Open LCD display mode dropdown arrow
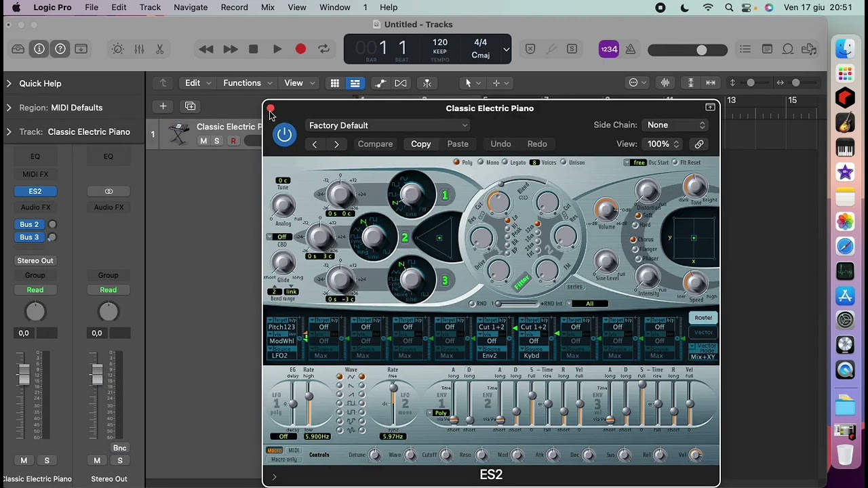 [506, 49]
